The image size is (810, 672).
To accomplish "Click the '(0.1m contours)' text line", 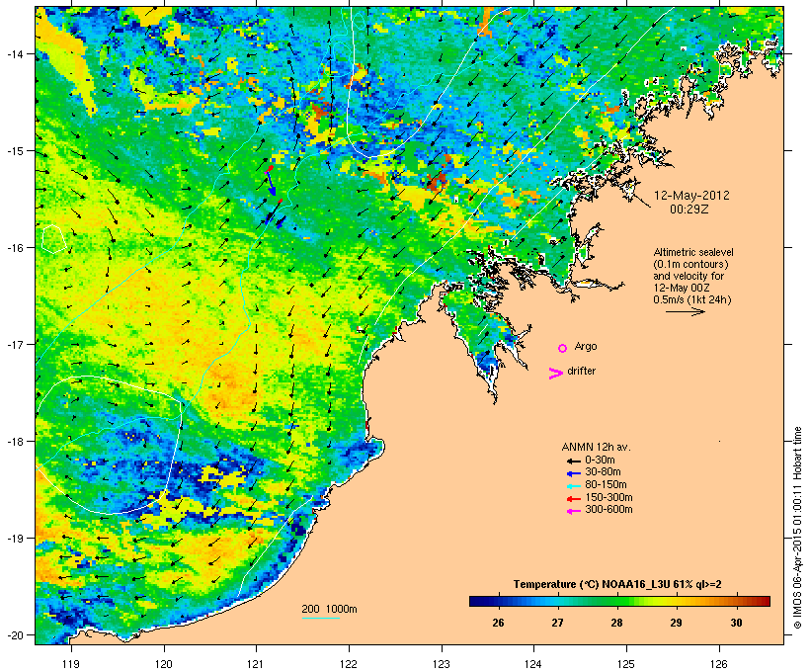I will (690, 264).
